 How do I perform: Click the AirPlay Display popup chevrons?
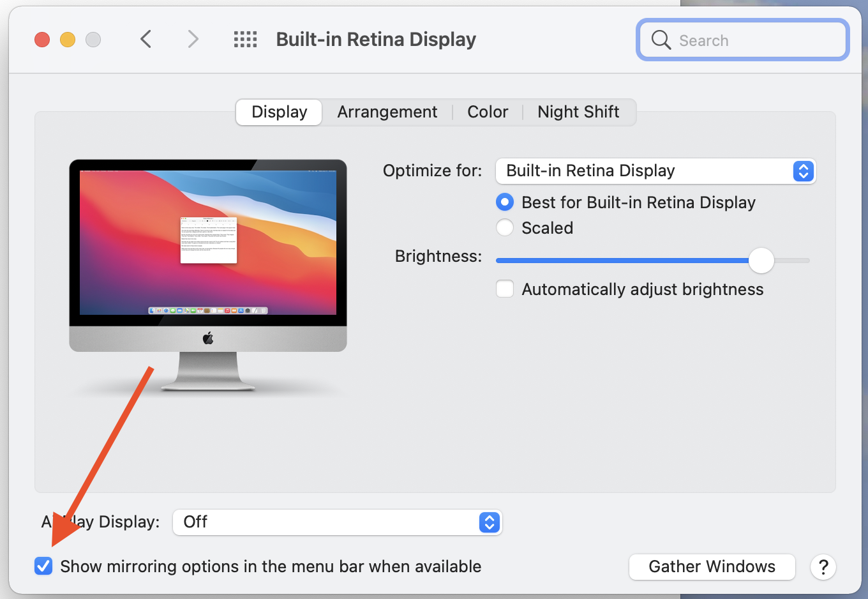490,522
